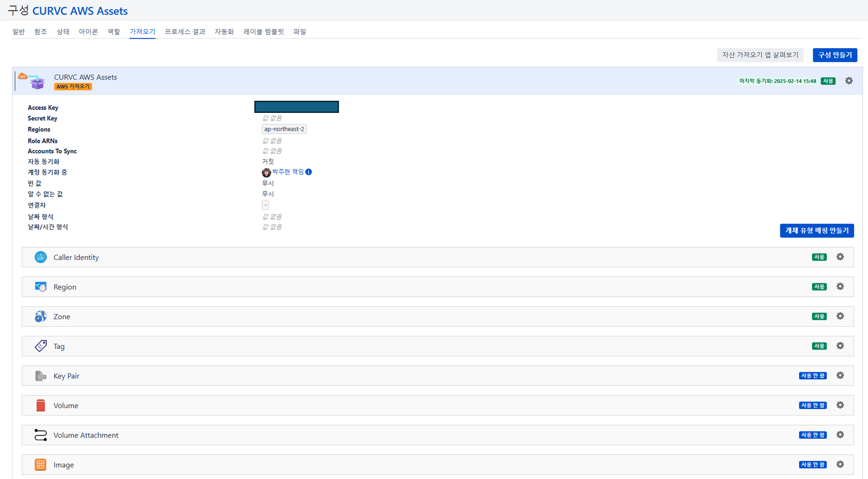Toggle 사용 badge in import header
This screenshot has width=868, height=479.
tap(828, 81)
